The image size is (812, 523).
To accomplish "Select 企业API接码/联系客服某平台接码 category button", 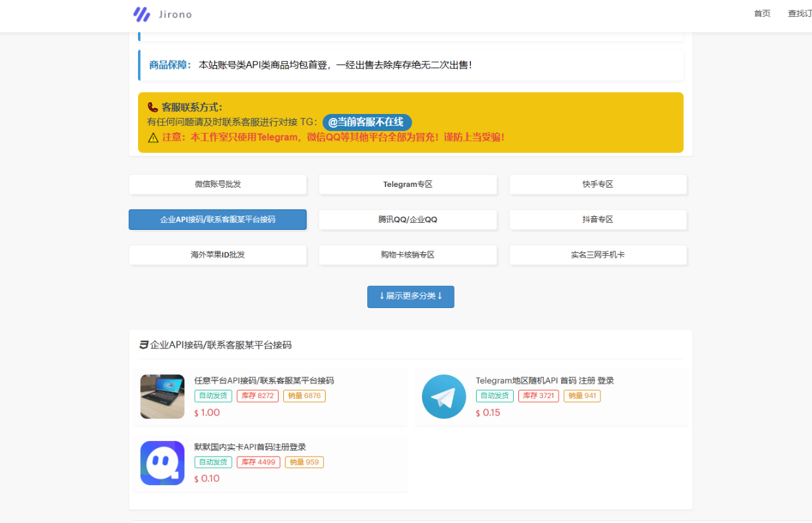I will point(217,219).
